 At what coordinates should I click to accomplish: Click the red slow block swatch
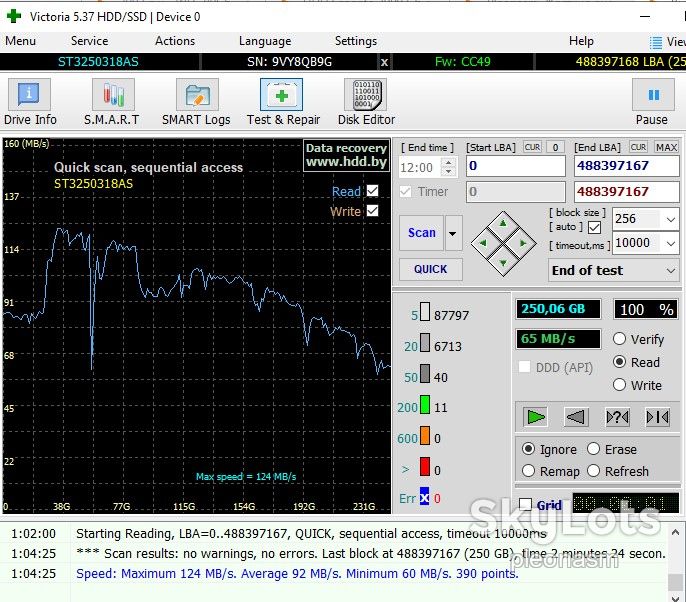tap(424, 466)
